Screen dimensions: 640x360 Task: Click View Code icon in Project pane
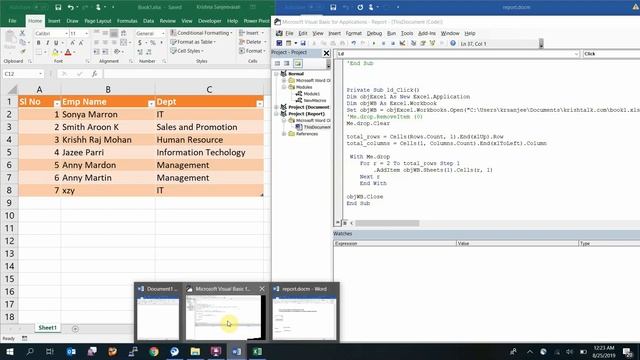278,64
